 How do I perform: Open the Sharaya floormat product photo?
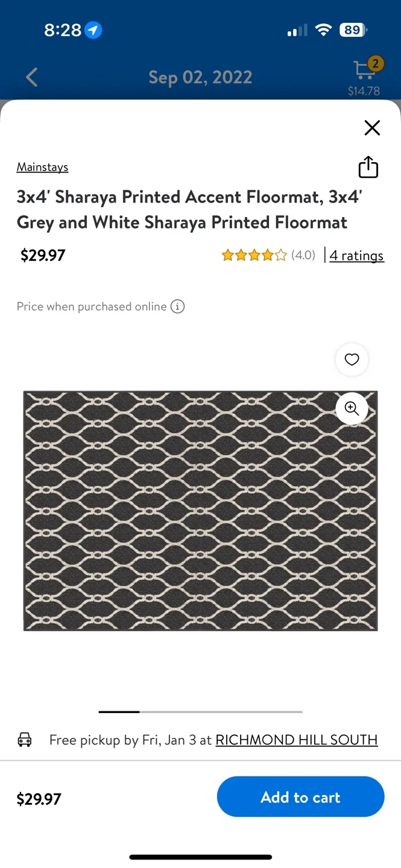click(x=200, y=511)
